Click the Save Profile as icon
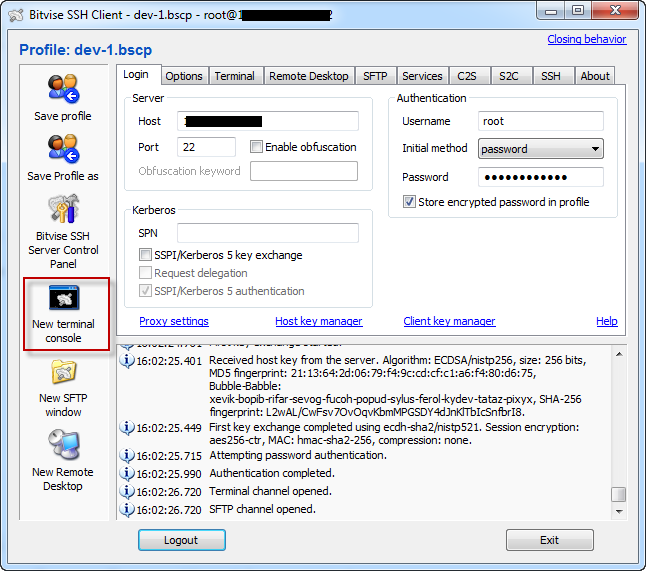The height and width of the screenshot is (571, 646). click(x=63, y=148)
